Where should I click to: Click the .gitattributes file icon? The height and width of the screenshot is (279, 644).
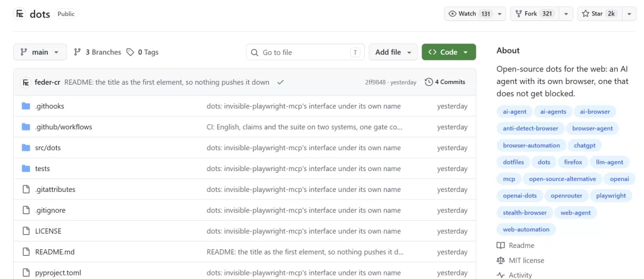click(26, 190)
